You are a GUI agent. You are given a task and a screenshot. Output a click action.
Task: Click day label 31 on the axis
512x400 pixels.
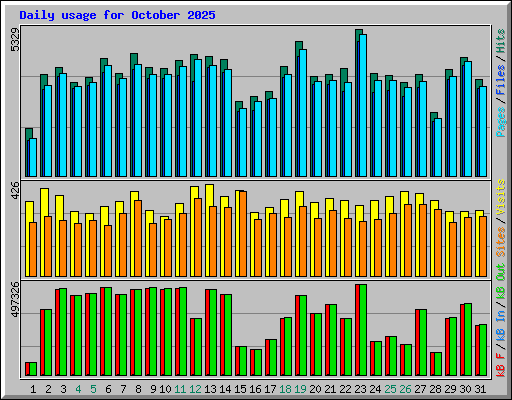pos(480,389)
